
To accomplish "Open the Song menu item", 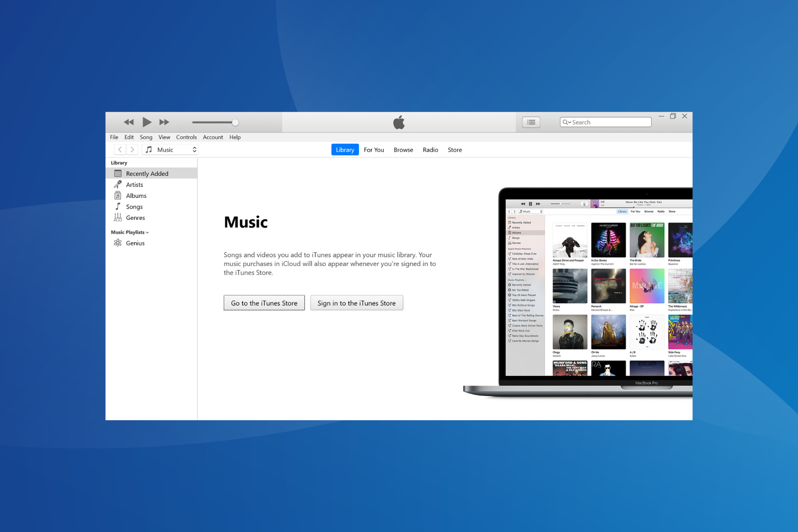I will pyautogui.click(x=145, y=138).
